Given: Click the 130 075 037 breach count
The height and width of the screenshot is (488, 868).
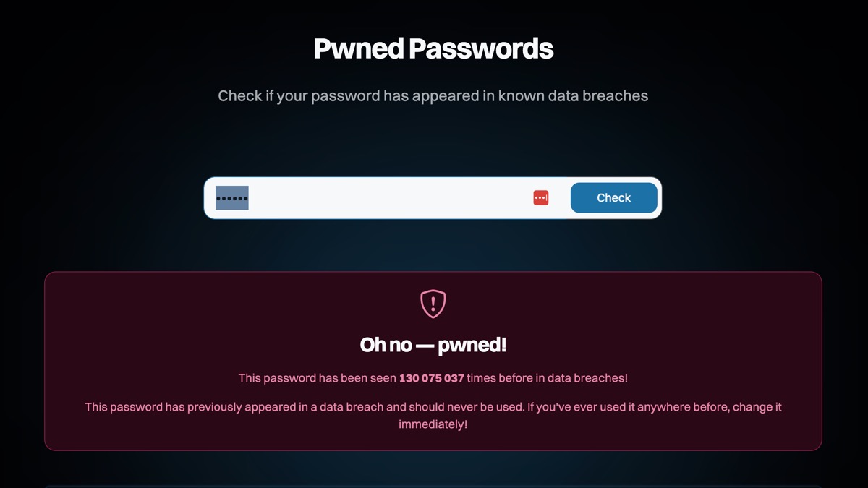Looking at the screenshot, I should (431, 378).
